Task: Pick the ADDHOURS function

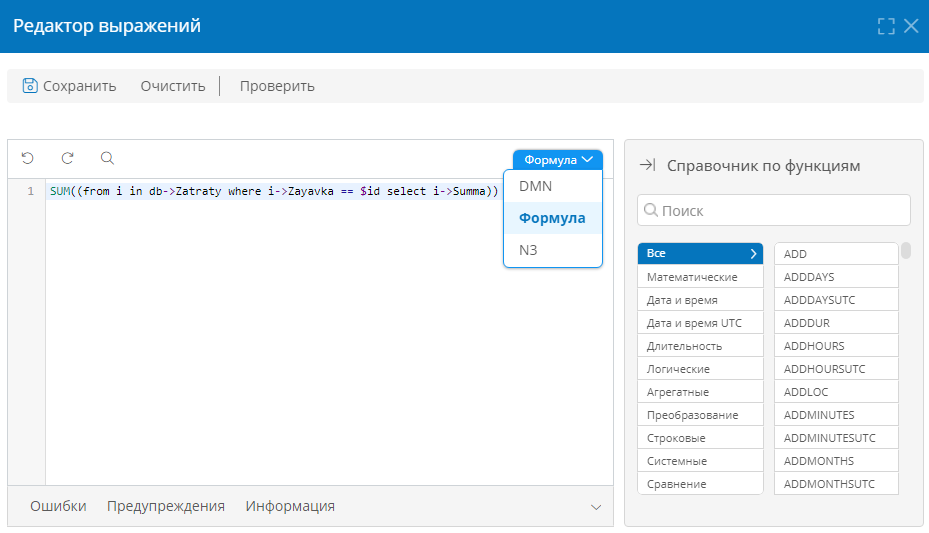Action: click(x=836, y=346)
